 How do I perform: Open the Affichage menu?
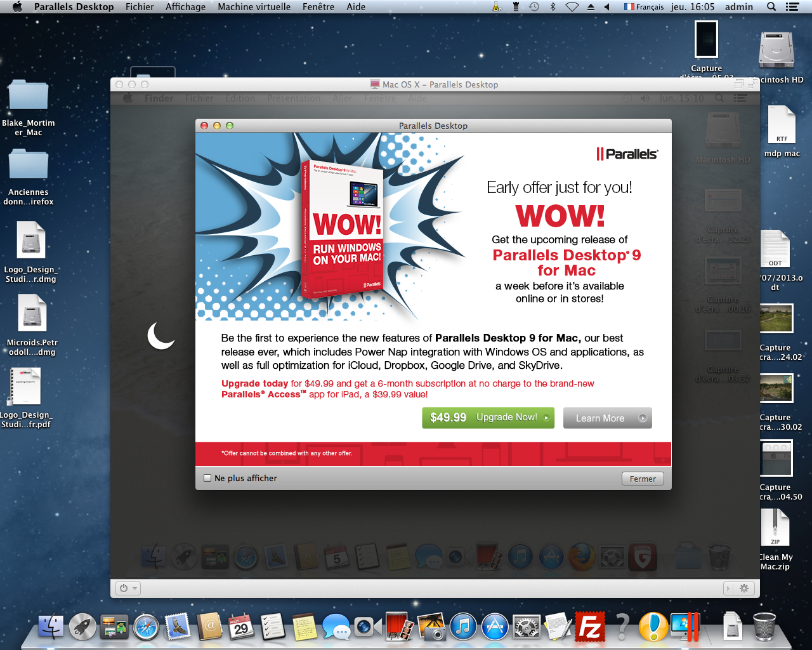[185, 7]
